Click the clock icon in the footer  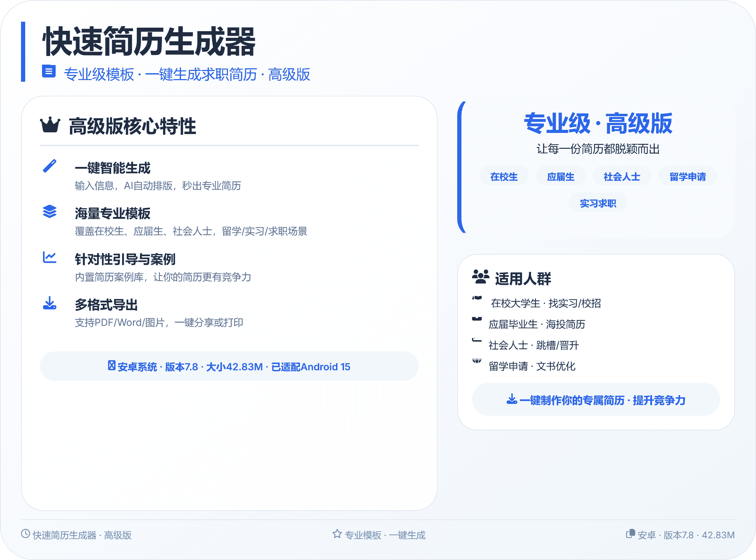(26, 534)
